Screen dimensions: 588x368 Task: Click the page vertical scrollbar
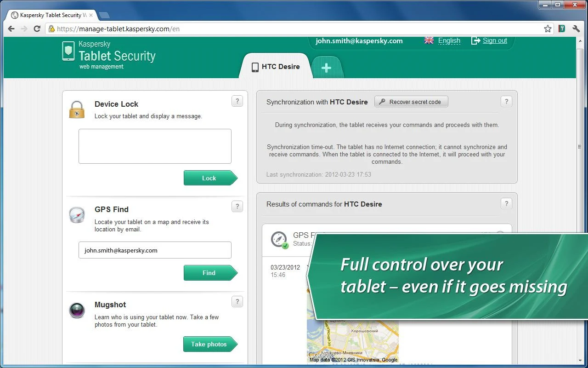pos(580,147)
